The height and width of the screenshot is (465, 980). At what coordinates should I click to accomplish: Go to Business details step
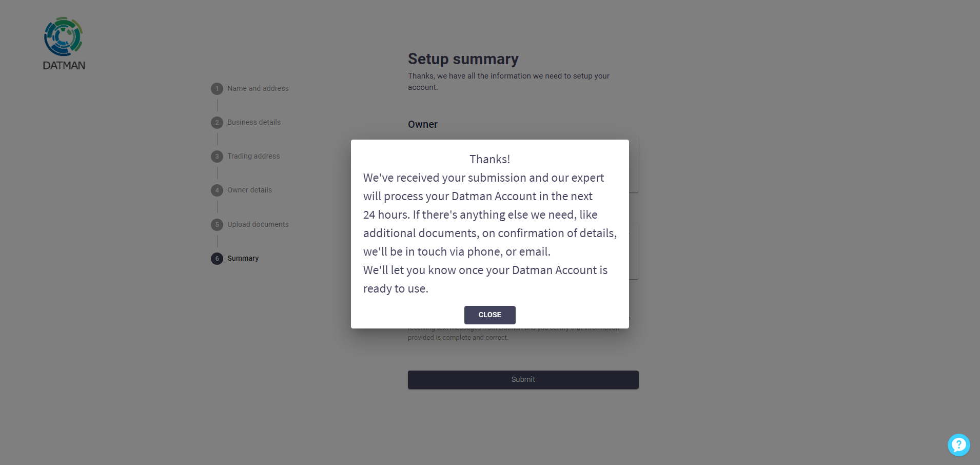254,122
